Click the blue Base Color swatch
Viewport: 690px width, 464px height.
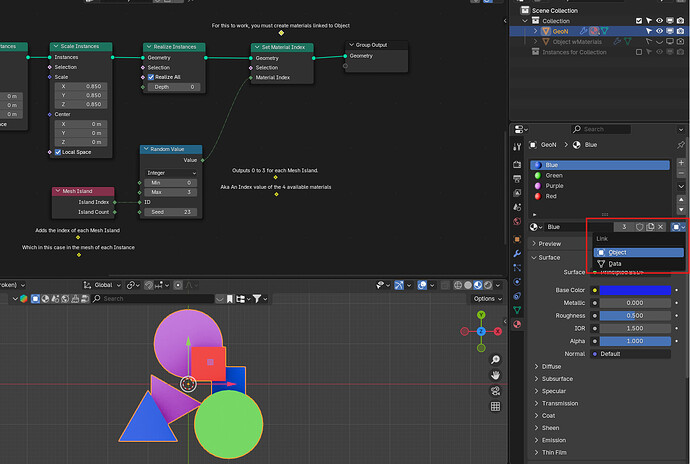tap(635, 290)
